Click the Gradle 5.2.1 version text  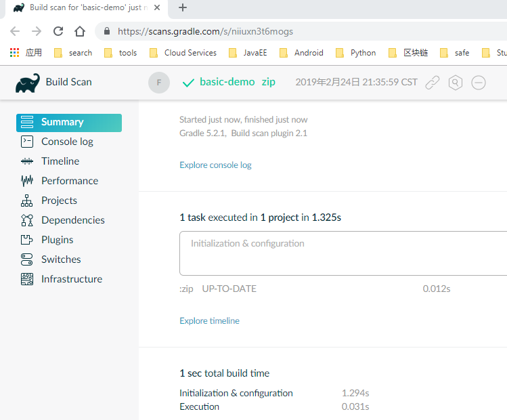click(203, 133)
